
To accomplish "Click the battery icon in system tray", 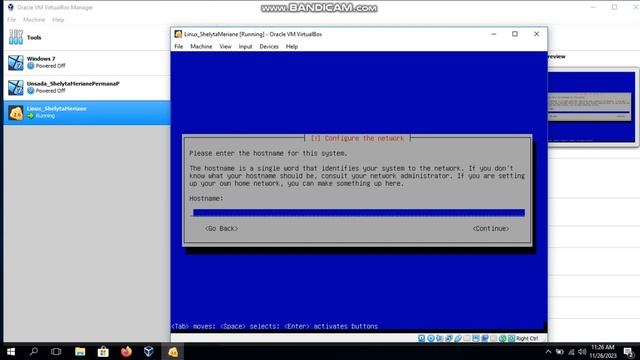I will (560, 351).
